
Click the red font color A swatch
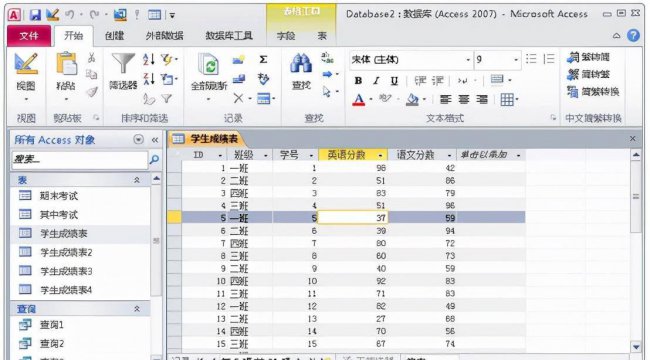(x=359, y=100)
